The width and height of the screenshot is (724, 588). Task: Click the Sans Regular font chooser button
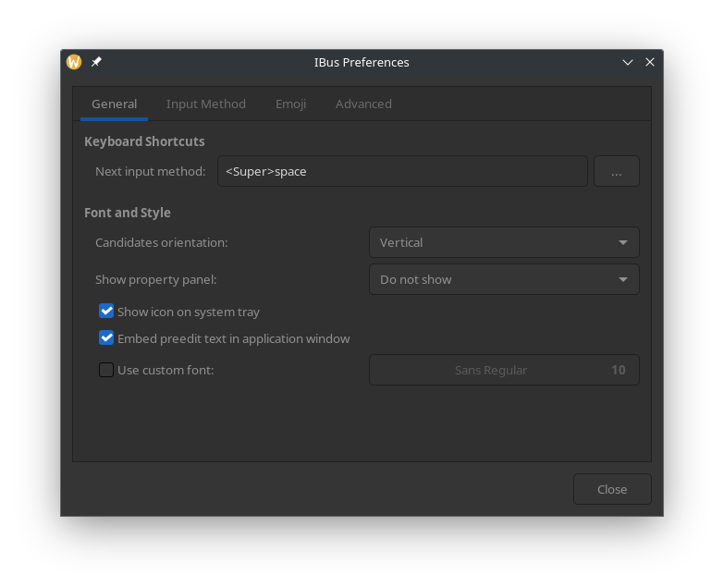click(x=504, y=370)
